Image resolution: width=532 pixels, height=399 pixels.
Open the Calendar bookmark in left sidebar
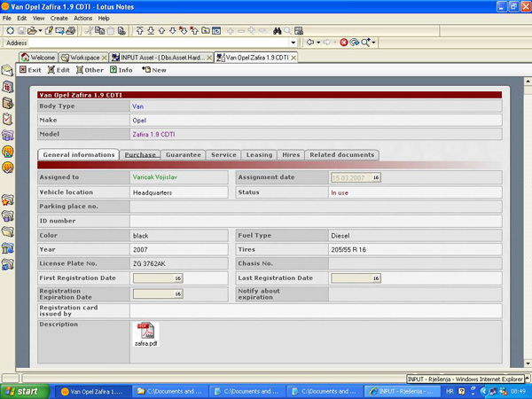pos(7,87)
